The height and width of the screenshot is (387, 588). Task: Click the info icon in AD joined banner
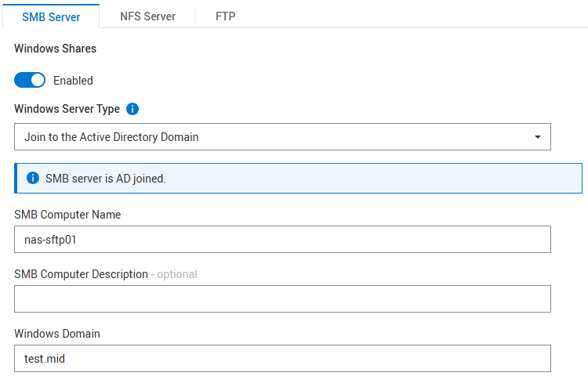click(x=33, y=178)
